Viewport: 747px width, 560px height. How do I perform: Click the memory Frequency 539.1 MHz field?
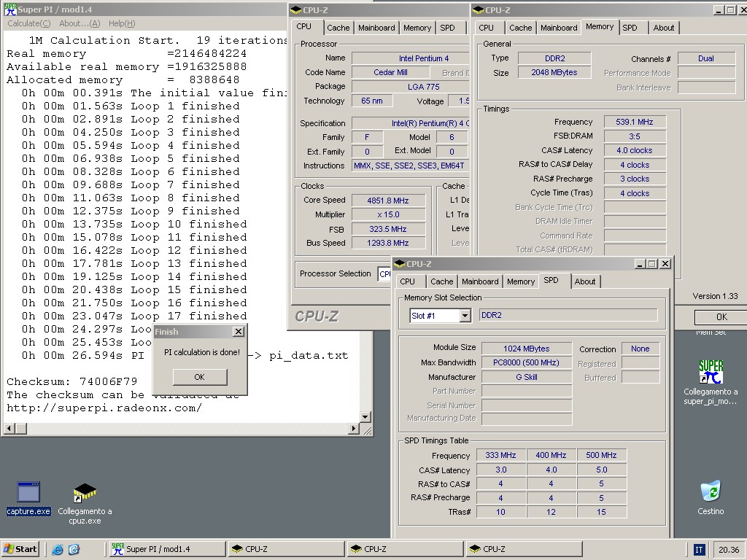click(635, 122)
